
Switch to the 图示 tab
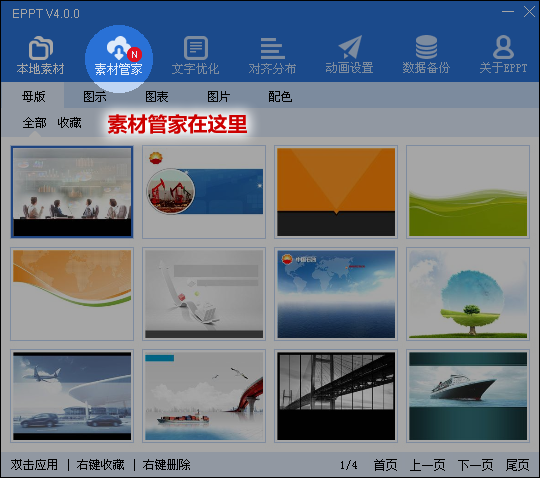pos(95,96)
